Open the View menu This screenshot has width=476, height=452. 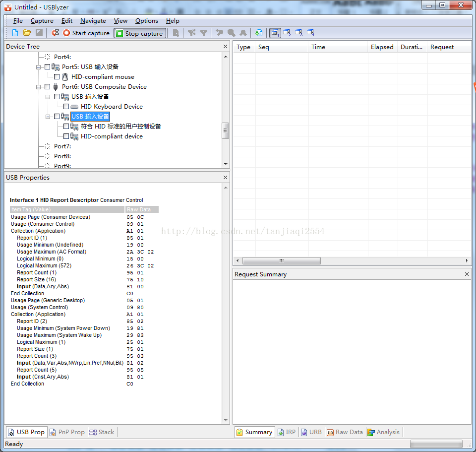pyautogui.click(x=120, y=21)
